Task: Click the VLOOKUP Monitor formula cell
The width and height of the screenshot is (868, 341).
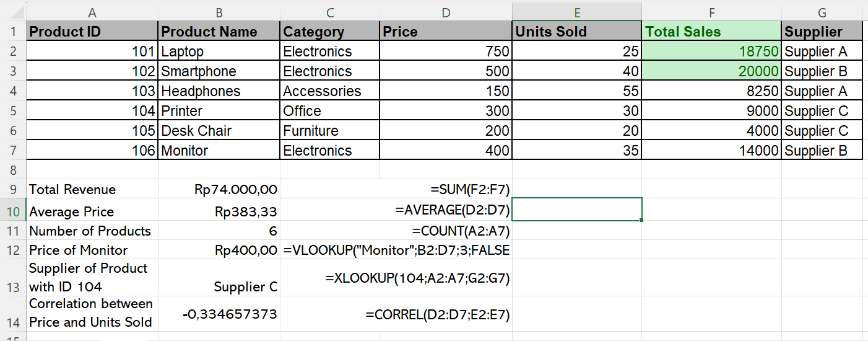Action: click(396, 250)
